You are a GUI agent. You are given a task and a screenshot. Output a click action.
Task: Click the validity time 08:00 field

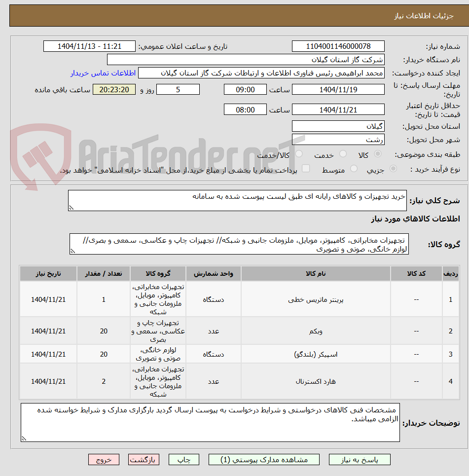coord(245,110)
